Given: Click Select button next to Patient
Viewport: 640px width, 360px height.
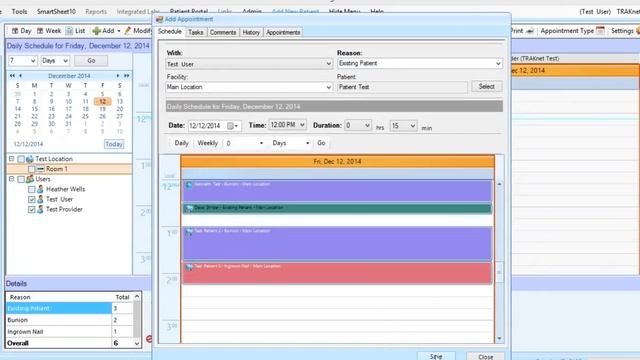Looking at the screenshot, I should point(487,87).
